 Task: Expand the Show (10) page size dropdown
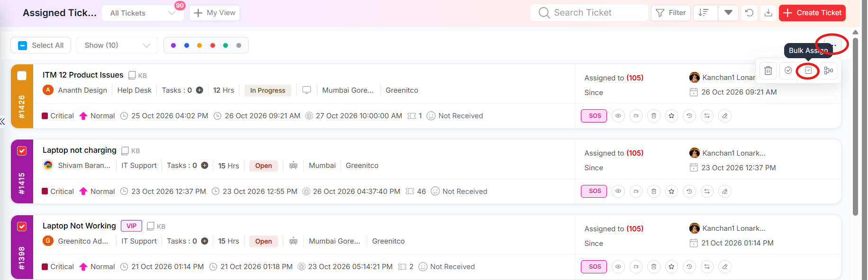[117, 45]
